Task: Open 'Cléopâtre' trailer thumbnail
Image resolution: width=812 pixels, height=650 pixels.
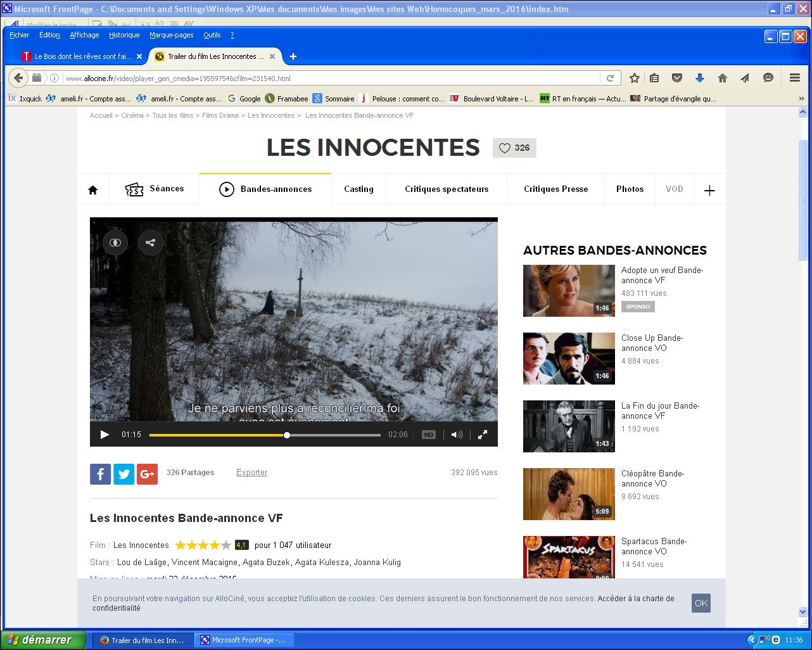Action: click(569, 494)
